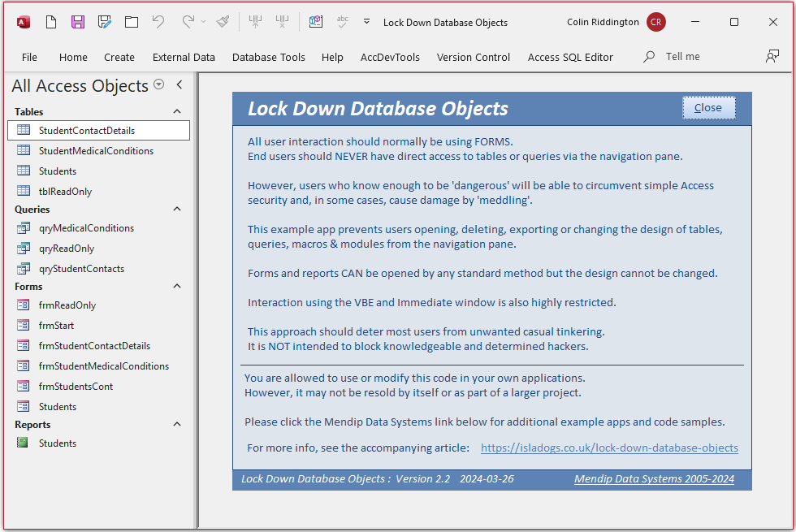
Task: Collapse the Forms group
Action: (177, 286)
